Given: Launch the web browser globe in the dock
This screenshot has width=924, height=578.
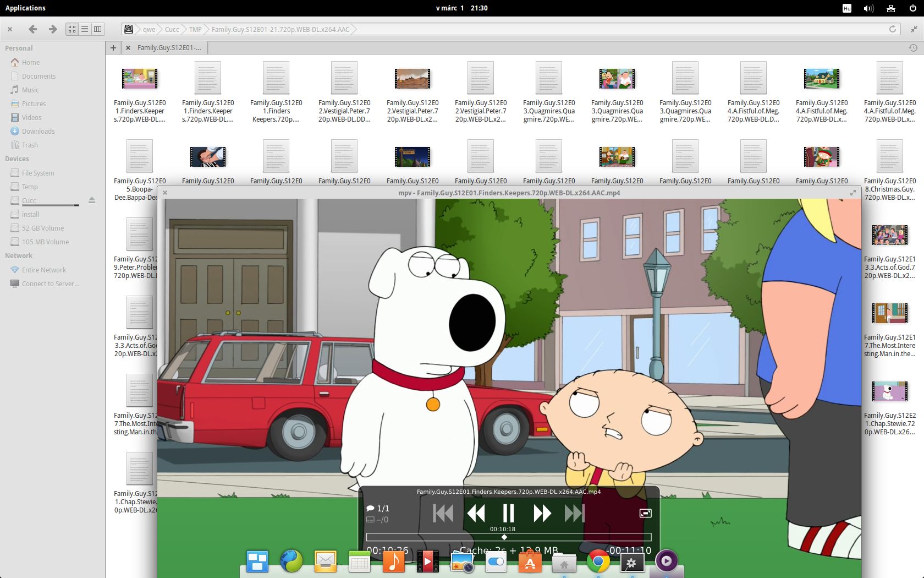Looking at the screenshot, I should tap(291, 562).
